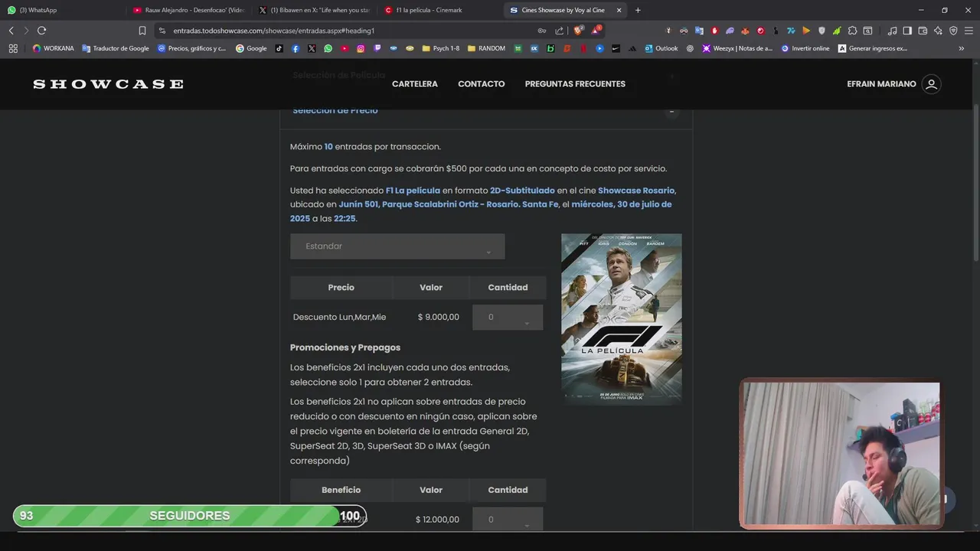This screenshot has height=551, width=980.
Task: Open the Psych 1-8 bookmarks folder
Action: [x=441, y=48]
